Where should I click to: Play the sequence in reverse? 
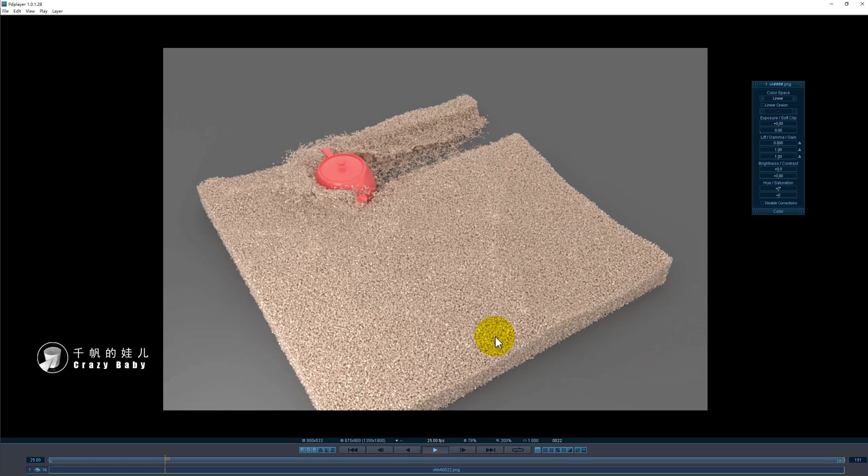point(408,450)
